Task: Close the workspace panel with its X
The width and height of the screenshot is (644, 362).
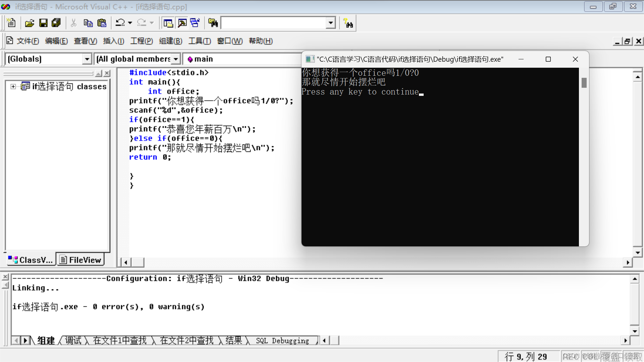Action: click(107, 73)
